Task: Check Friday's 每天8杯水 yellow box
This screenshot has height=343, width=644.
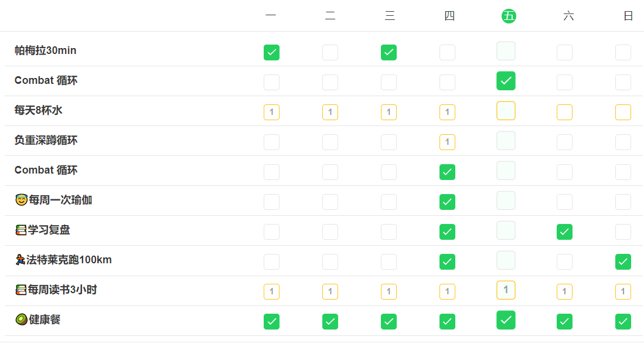Action: (506, 111)
